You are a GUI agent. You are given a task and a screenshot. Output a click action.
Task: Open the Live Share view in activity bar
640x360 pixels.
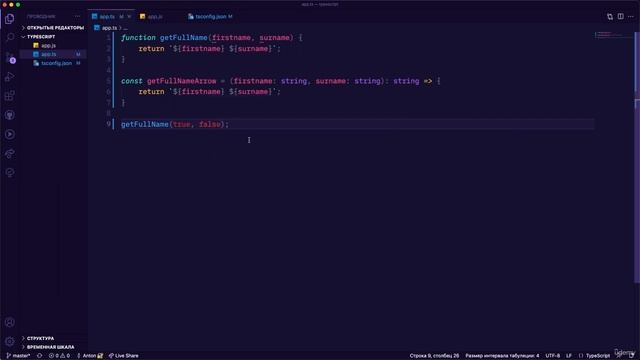[9, 153]
